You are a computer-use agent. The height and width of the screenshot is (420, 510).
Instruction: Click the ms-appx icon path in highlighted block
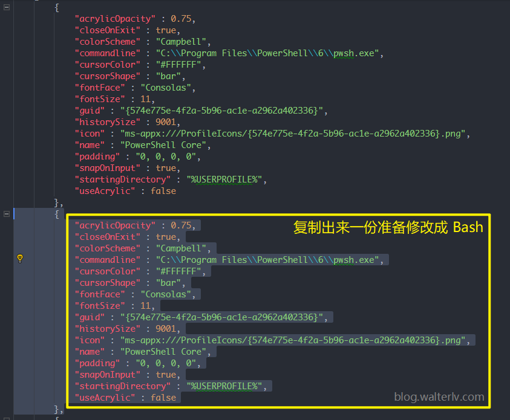pos(293,340)
